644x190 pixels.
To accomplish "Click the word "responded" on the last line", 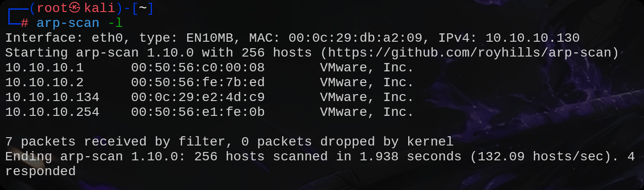I will [40, 171].
